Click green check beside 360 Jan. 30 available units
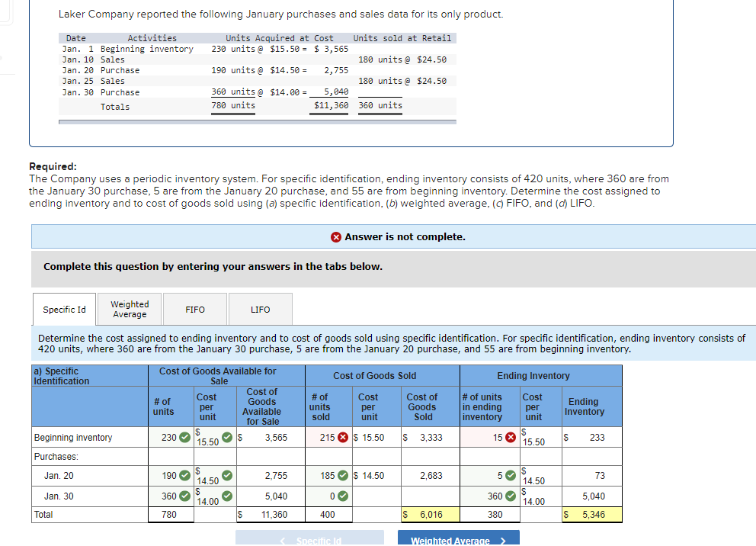 tap(184, 496)
